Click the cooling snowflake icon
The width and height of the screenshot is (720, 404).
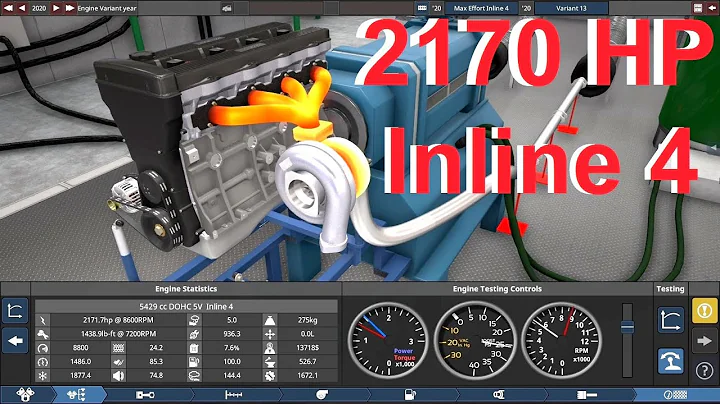tap(43, 376)
